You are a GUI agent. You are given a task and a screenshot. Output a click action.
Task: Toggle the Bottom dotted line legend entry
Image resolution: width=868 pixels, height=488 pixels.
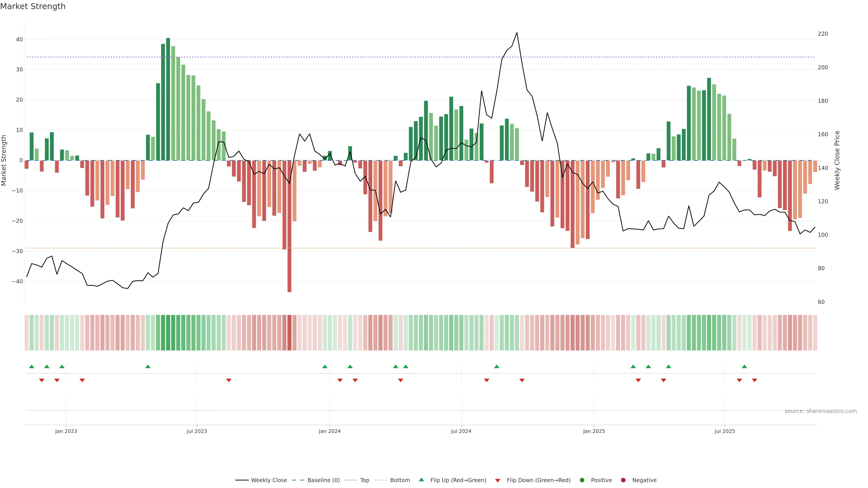click(400, 480)
